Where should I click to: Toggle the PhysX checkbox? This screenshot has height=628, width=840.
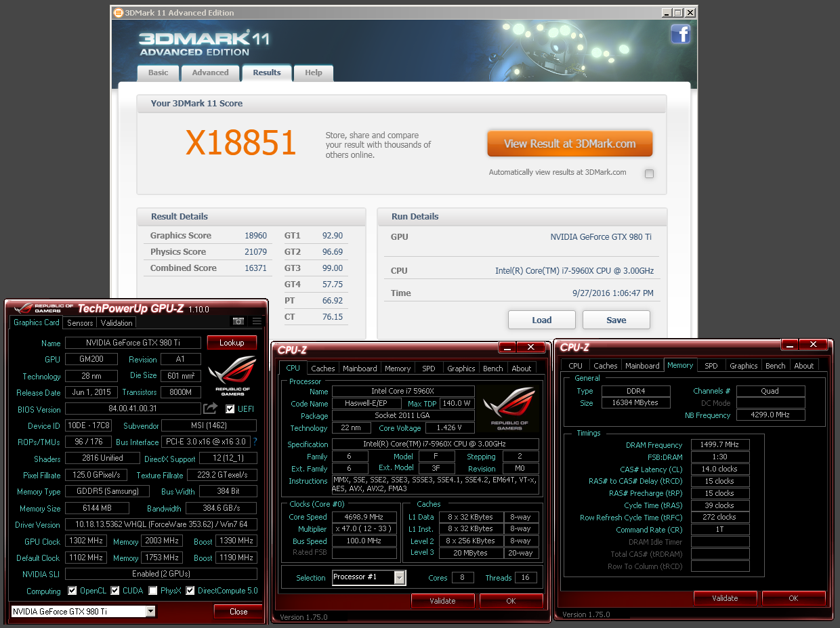(153, 591)
